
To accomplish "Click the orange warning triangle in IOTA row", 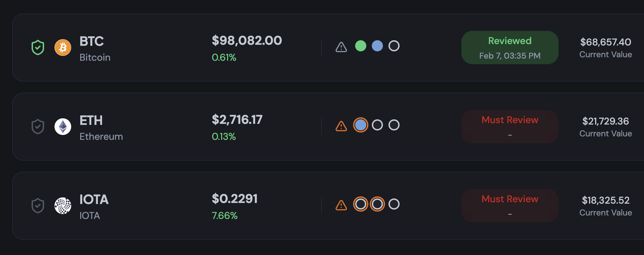I will [341, 205].
